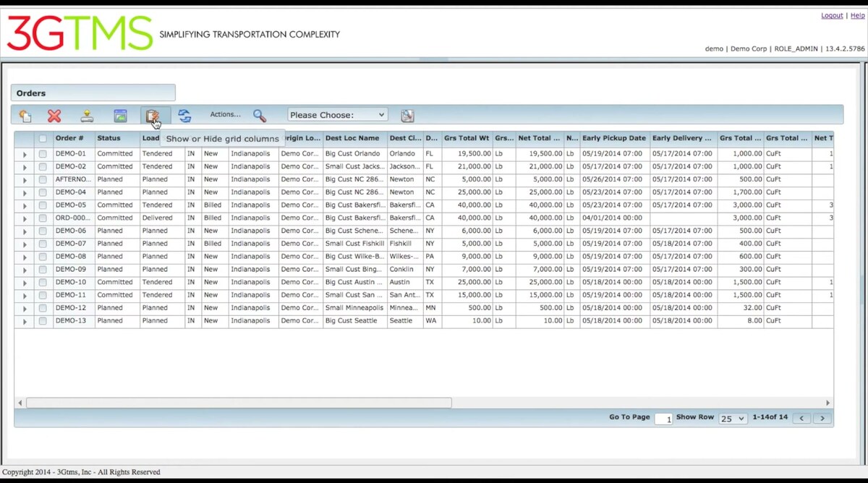The image size is (868, 483).
Task: Sort by the Status column header
Action: pyautogui.click(x=116, y=138)
